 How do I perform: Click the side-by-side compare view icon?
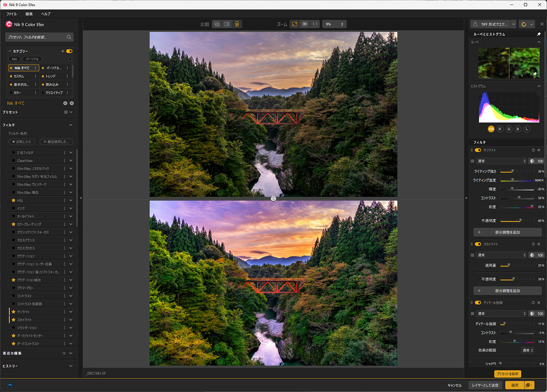click(227, 24)
